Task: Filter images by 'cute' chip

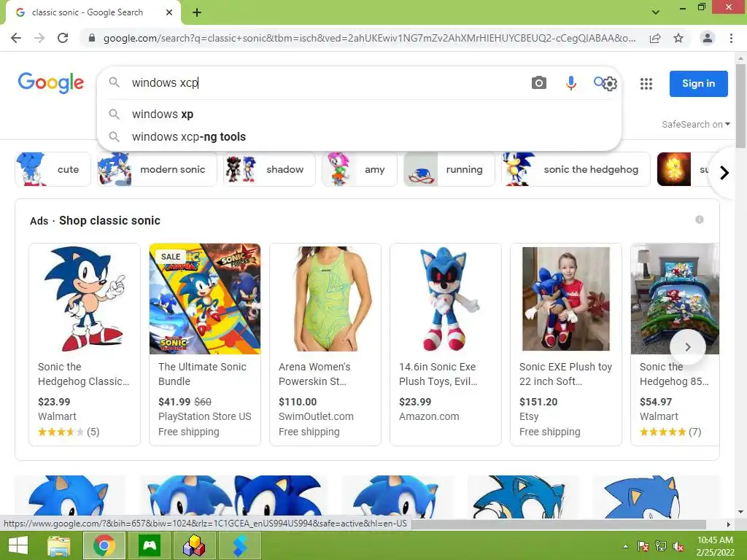Action: pos(53,169)
